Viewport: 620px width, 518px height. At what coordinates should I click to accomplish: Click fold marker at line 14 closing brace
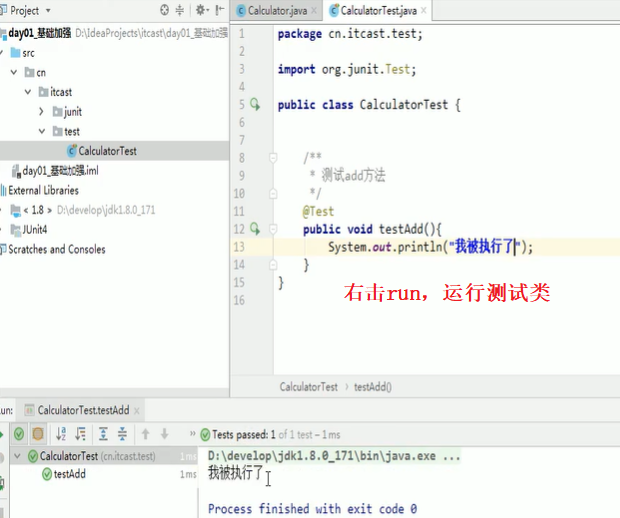(x=273, y=265)
